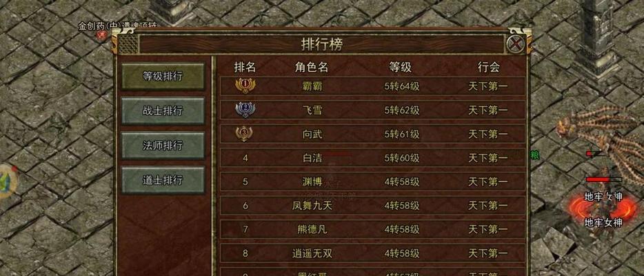Select the rank 8 row 逍遥无双
644x276 pixels.
[372, 253]
